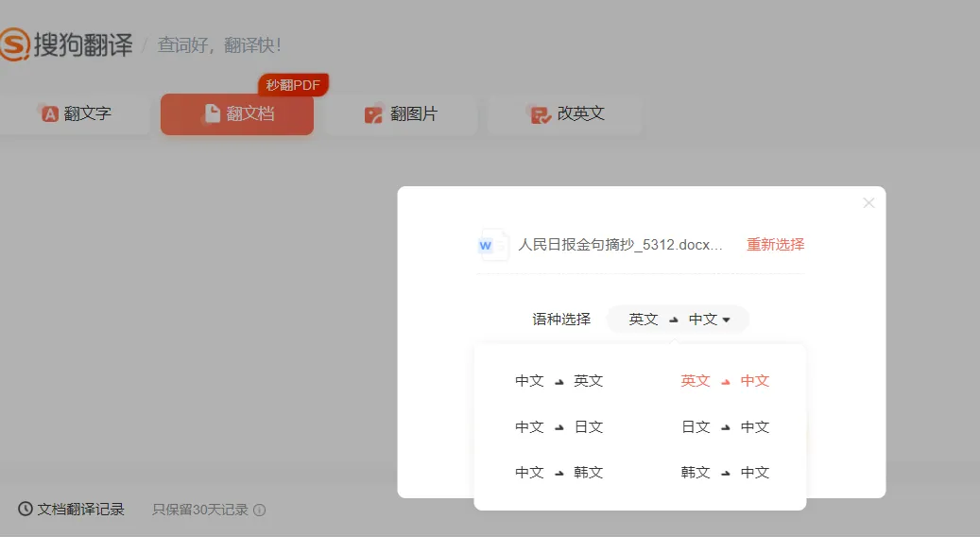The height and width of the screenshot is (537, 980).
Task: Click the Word file icon in dialog
Action: [x=491, y=245]
